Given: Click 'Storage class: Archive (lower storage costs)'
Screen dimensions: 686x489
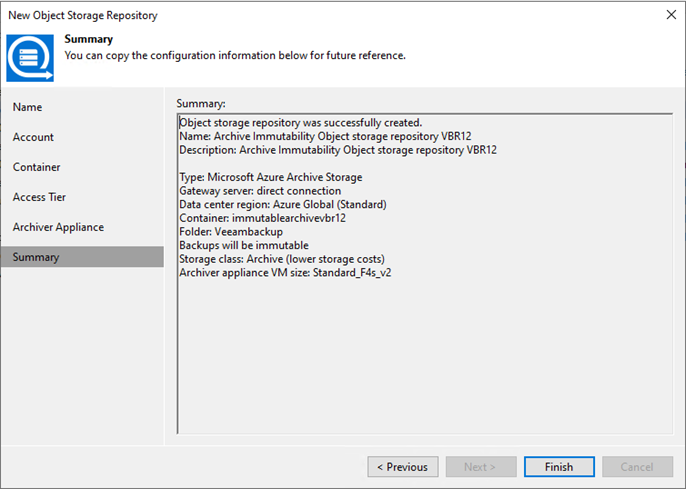Looking at the screenshot, I should [x=282, y=259].
